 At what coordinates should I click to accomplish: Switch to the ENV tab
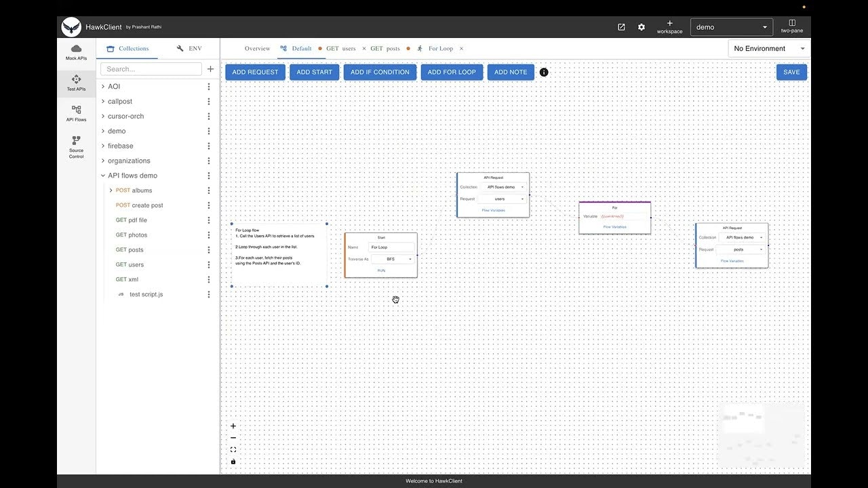190,48
